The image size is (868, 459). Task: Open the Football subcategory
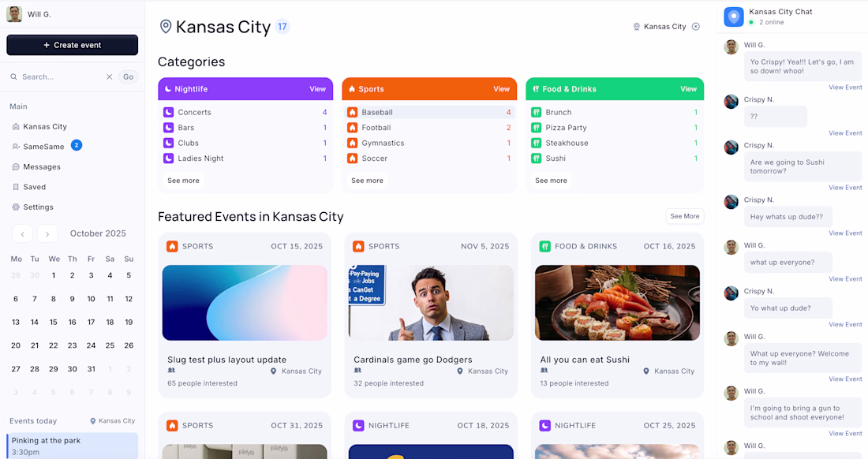coord(429,128)
